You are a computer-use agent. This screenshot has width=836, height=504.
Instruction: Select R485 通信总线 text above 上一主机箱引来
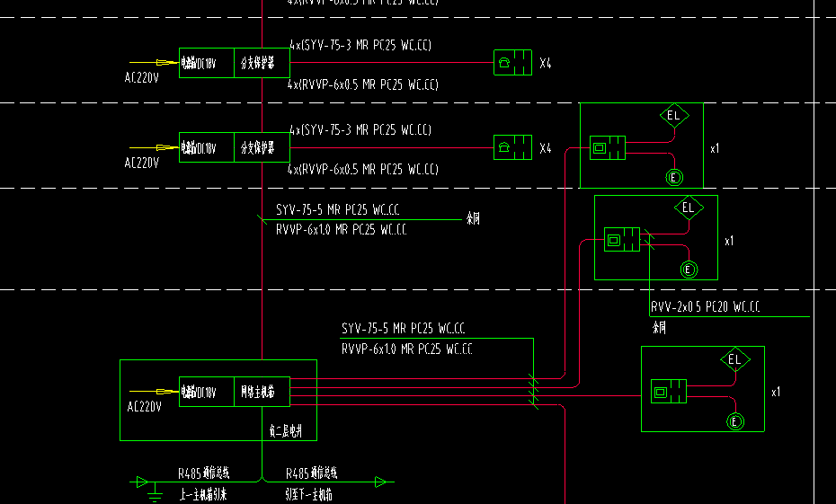(x=204, y=473)
